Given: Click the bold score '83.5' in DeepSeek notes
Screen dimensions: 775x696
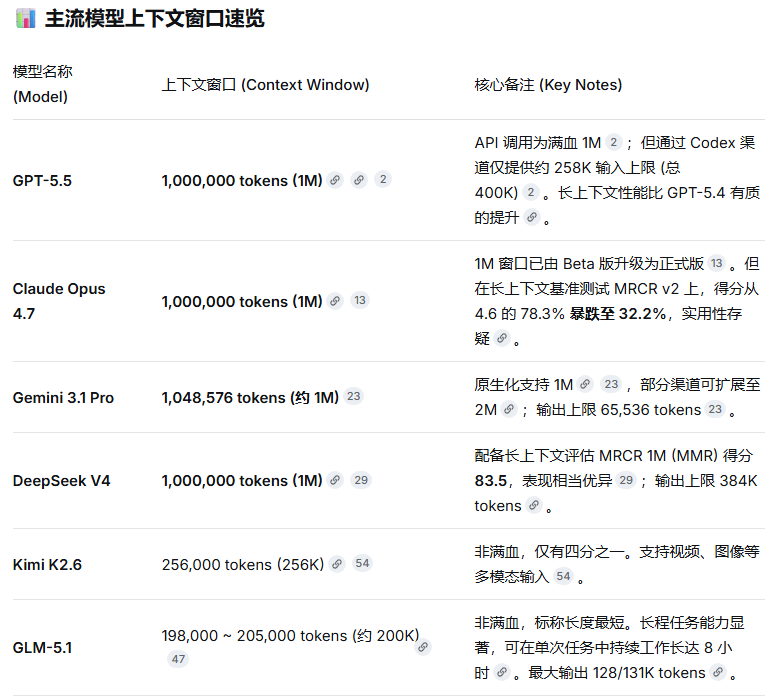Looking at the screenshot, I should click(491, 480).
